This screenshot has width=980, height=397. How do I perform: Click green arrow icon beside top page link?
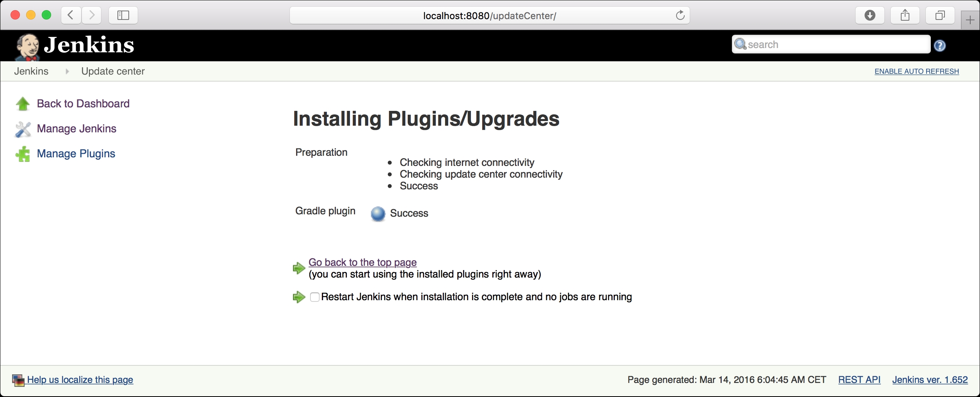point(299,268)
